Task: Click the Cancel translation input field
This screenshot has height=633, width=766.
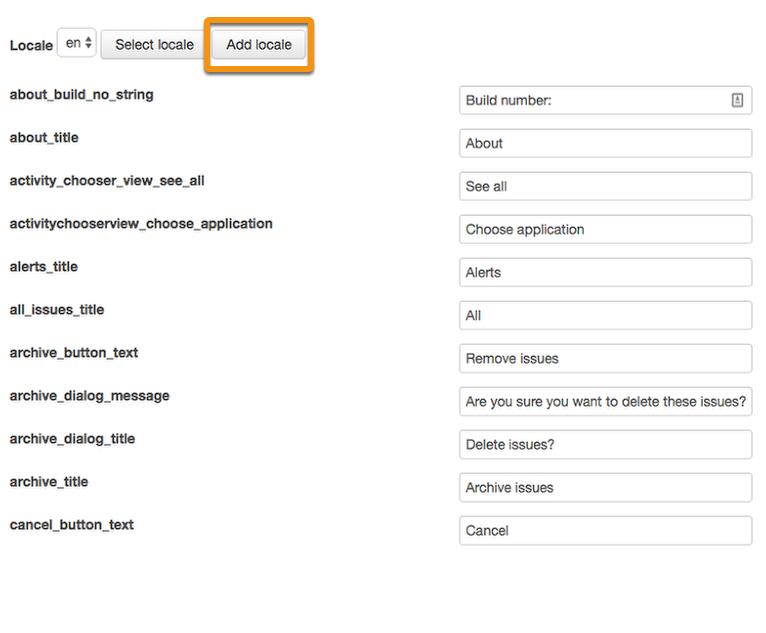Action: (x=605, y=530)
